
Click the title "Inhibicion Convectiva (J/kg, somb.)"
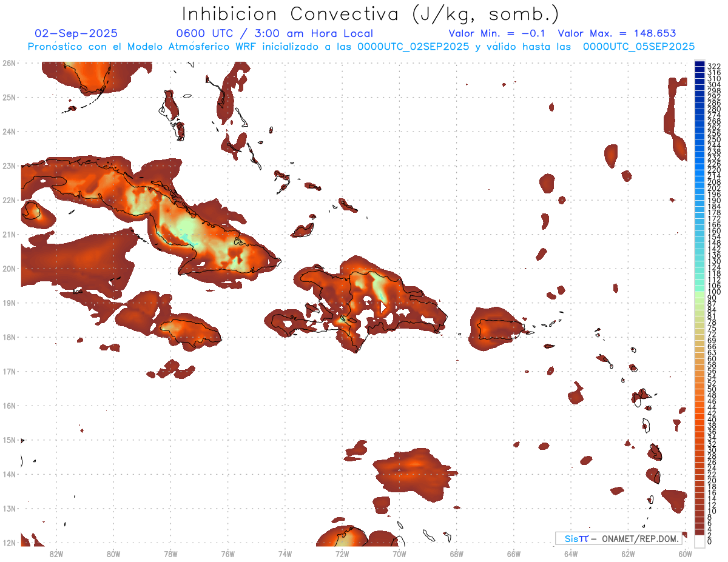pyautogui.click(x=371, y=14)
